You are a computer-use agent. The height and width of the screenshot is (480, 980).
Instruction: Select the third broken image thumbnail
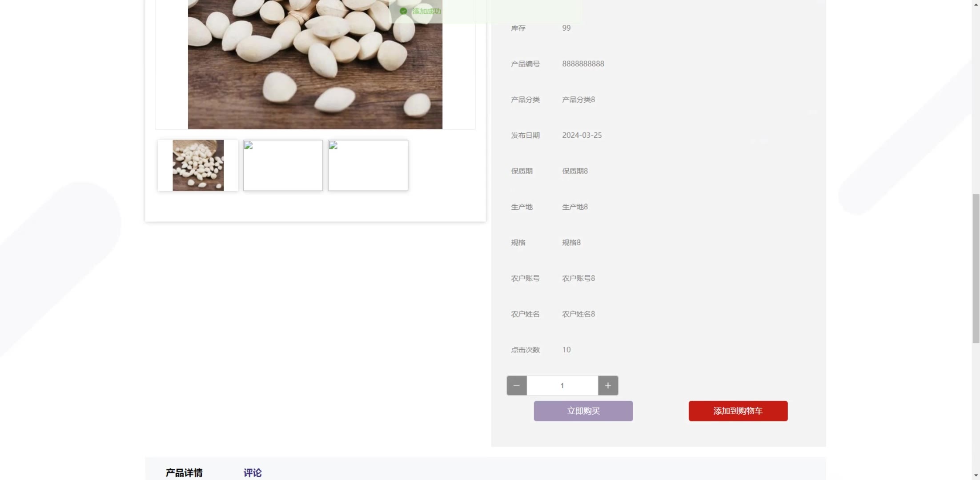tap(368, 165)
